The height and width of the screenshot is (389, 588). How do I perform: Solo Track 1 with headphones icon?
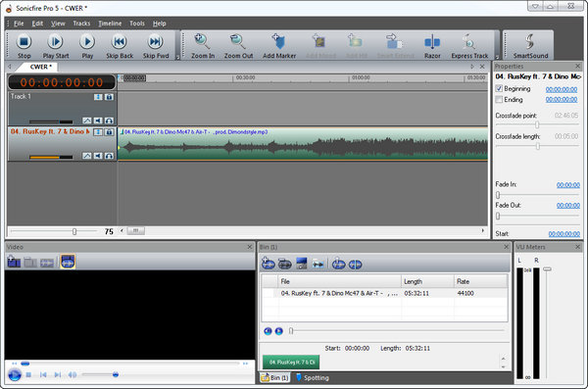[x=109, y=121]
